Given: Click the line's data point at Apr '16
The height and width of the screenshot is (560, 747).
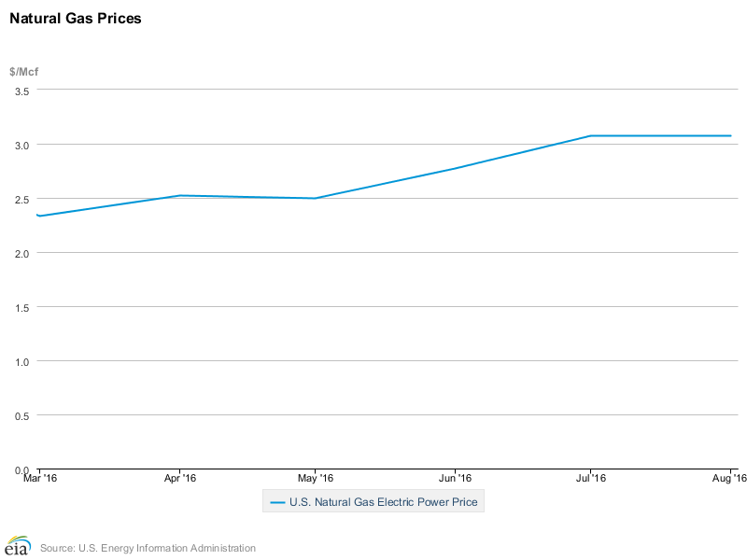Looking at the screenshot, I should (x=179, y=196).
